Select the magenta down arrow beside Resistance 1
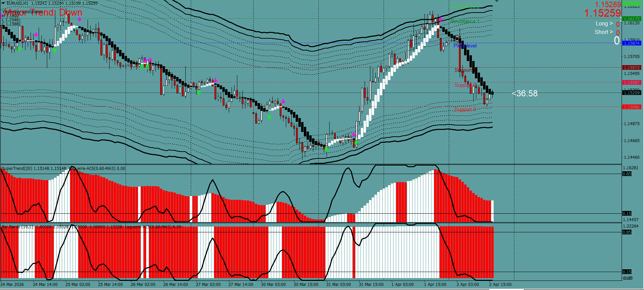 click(441, 20)
